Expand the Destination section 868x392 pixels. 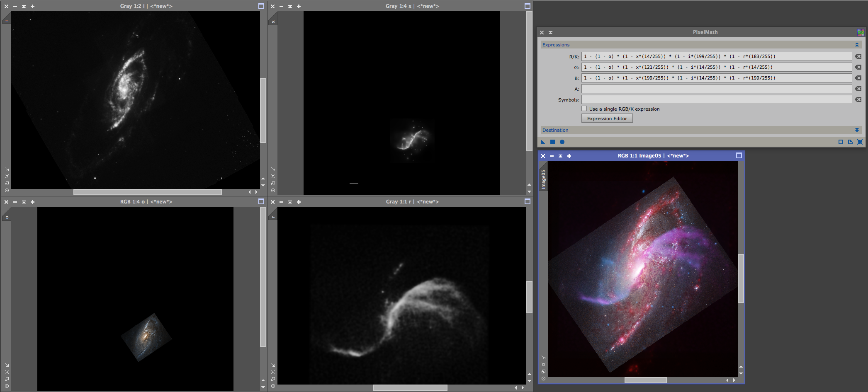coord(857,130)
